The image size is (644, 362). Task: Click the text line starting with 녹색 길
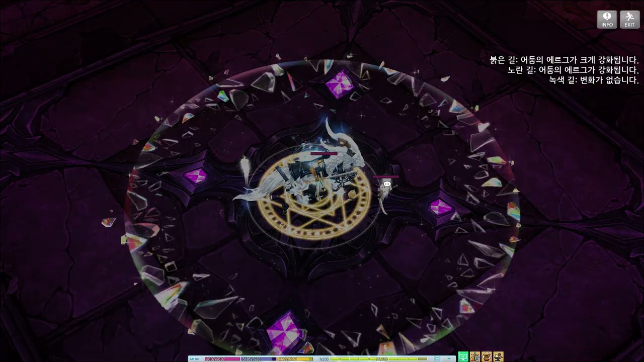point(594,80)
